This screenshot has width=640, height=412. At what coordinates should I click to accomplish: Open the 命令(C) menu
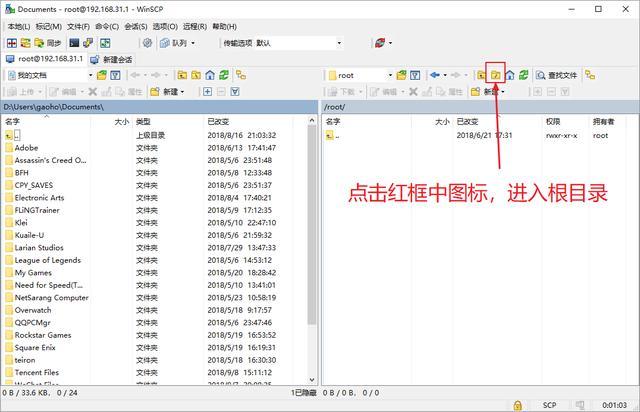[x=107, y=27]
